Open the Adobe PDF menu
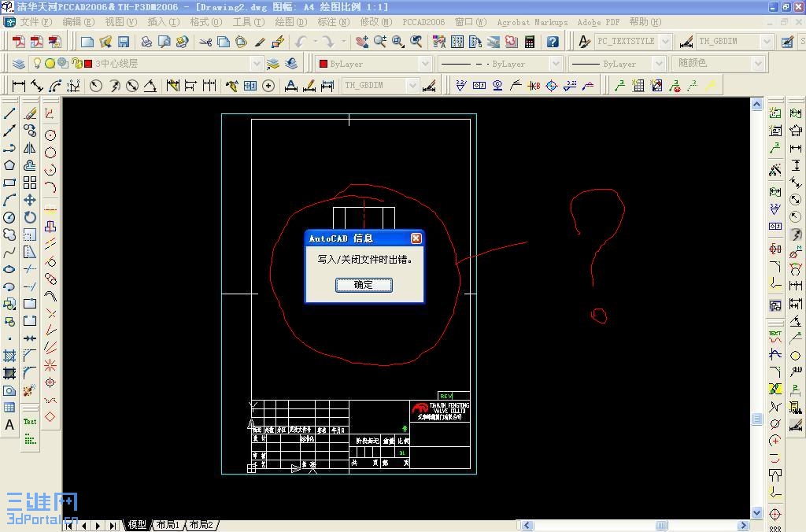The image size is (806, 532). tap(598, 22)
